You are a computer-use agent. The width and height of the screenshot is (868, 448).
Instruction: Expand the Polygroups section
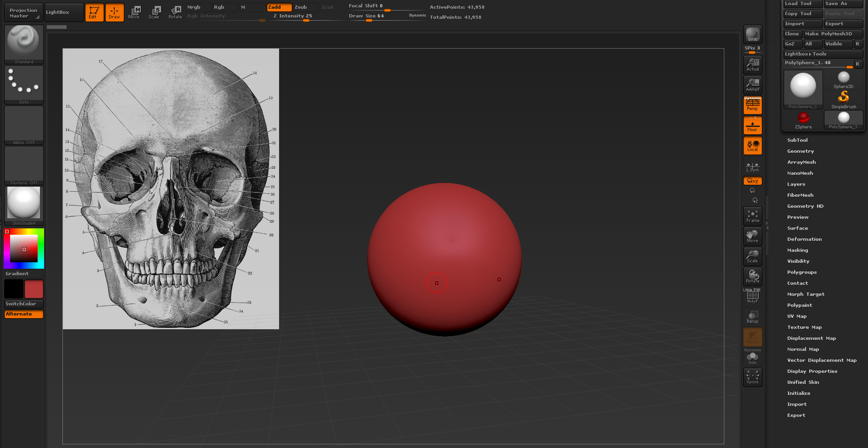tap(802, 272)
